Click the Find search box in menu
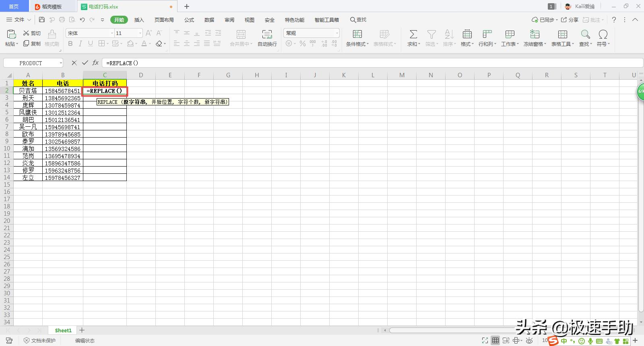 click(358, 20)
